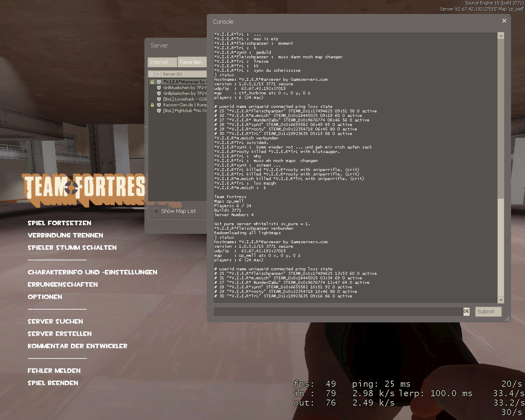Image resolution: width=525 pixels, height=420 pixels.
Task: Click 'Redownloading all lightmaps' console line
Action: pyautogui.click(x=247, y=233)
